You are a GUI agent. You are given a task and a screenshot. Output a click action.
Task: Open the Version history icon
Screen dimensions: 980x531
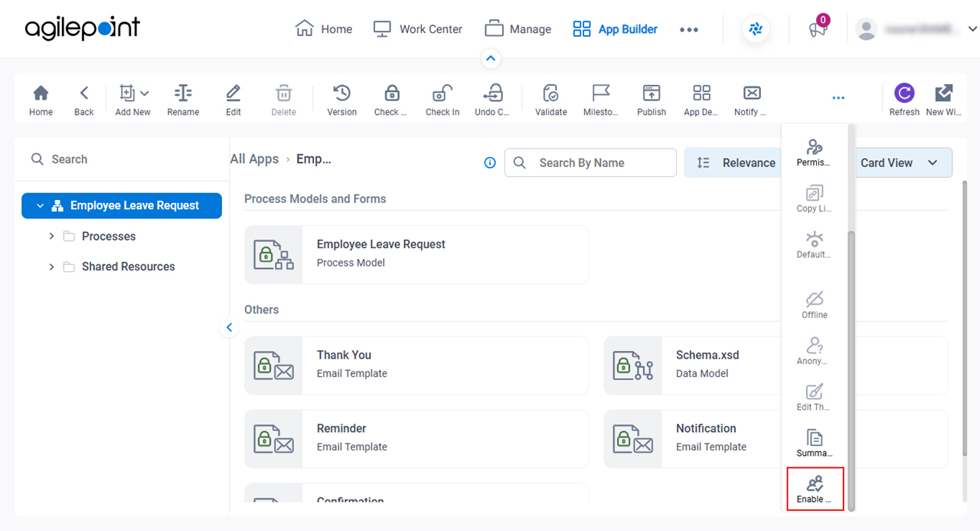341,100
